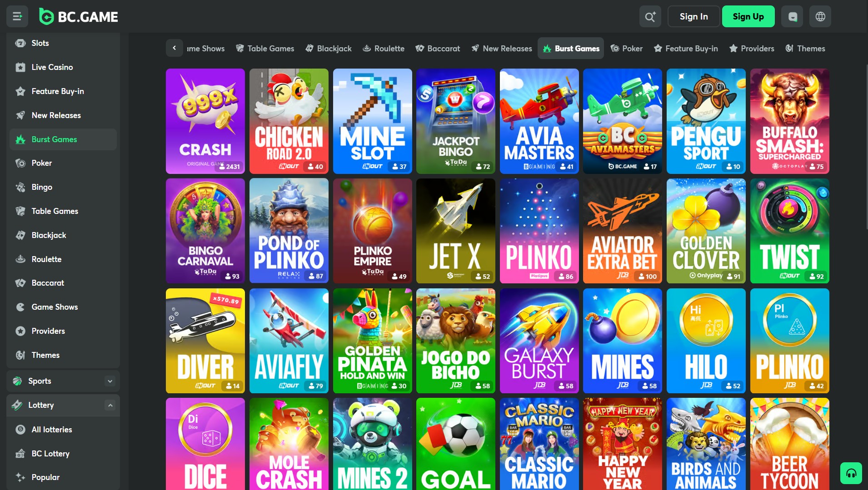Image resolution: width=868 pixels, height=490 pixels.
Task: Open the Crash game thumbnail
Action: pos(205,121)
